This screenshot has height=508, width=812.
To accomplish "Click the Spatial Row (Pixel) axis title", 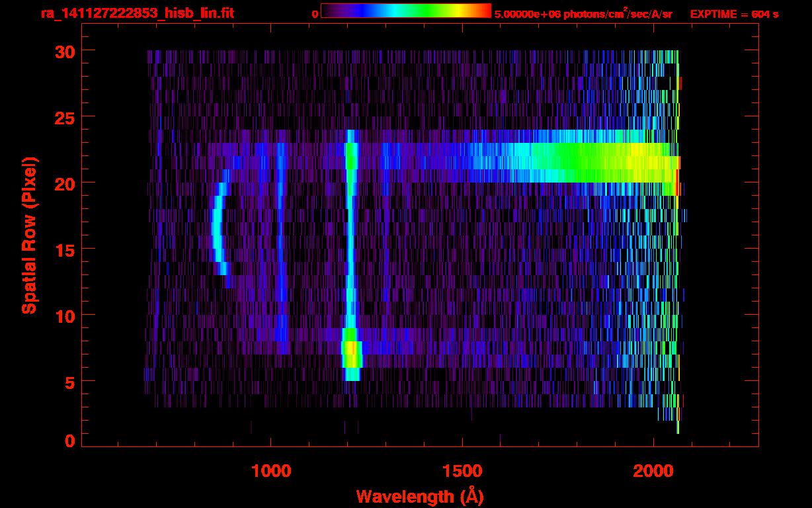I will point(30,235).
